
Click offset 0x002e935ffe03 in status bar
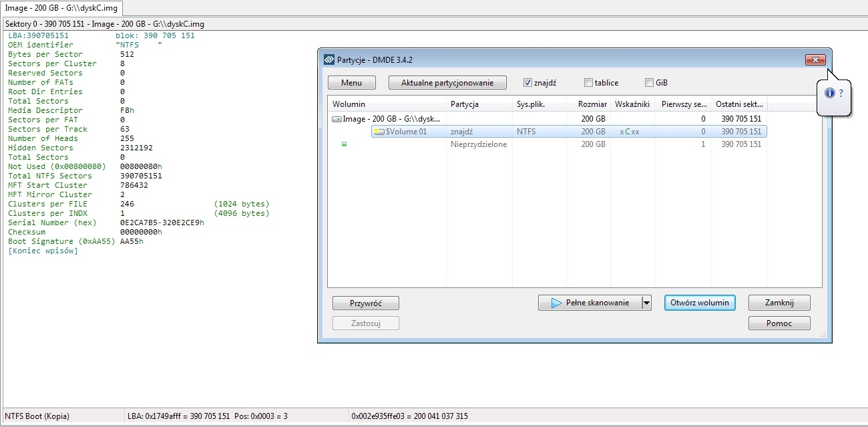(409, 416)
